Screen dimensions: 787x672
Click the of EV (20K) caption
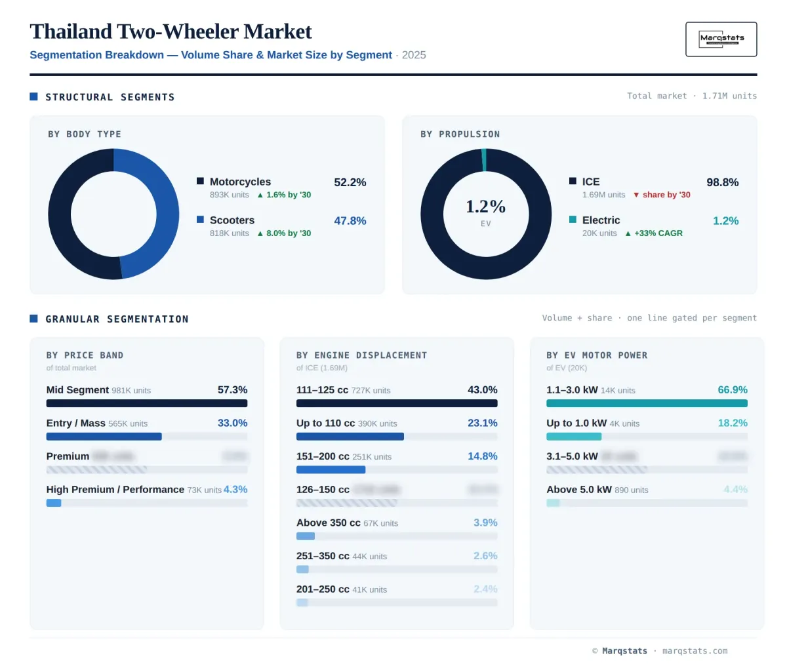[567, 368]
